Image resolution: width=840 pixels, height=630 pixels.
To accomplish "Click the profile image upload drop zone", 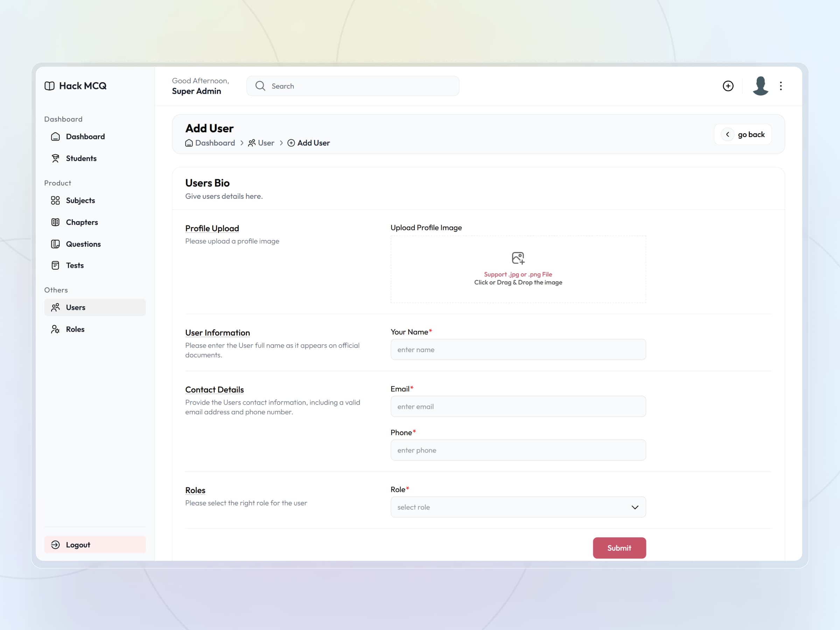I will click(x=518, y=269).
